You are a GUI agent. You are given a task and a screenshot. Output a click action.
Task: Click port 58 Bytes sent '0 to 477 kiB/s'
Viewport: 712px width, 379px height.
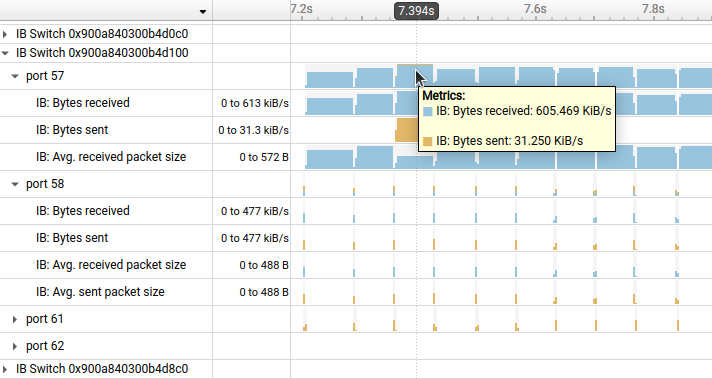point(255,238)
